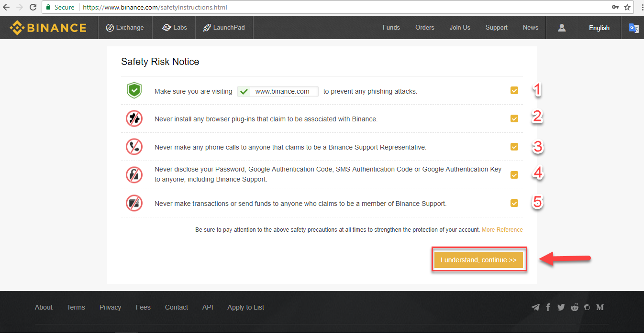Open the Exchange menu in navbar
The image size is (644, 333).
click(125, 28)
